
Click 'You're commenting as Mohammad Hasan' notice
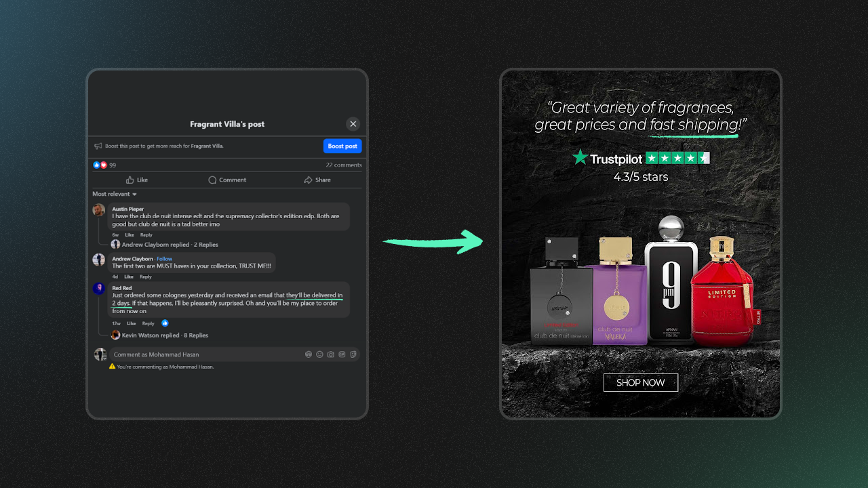[165, 367]
